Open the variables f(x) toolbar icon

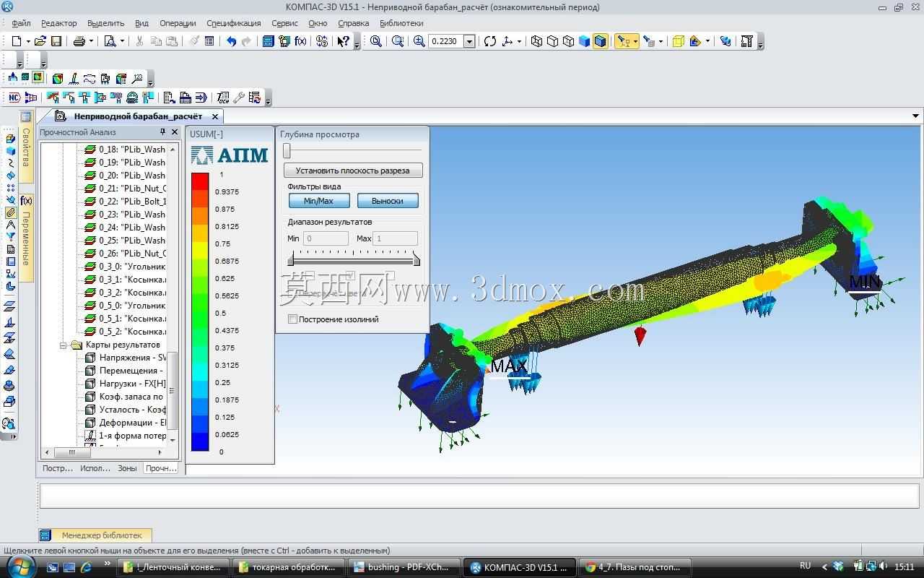click(301, 41)
